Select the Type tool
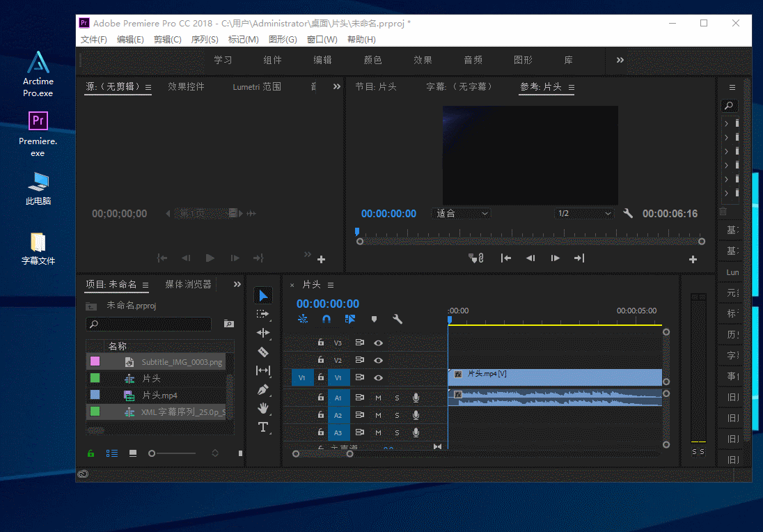 [262, 427]
